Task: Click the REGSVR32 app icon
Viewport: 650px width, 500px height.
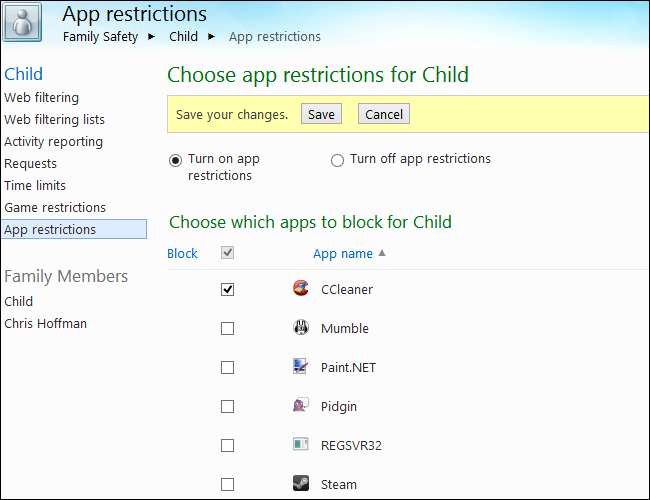Action: [300, 445]
